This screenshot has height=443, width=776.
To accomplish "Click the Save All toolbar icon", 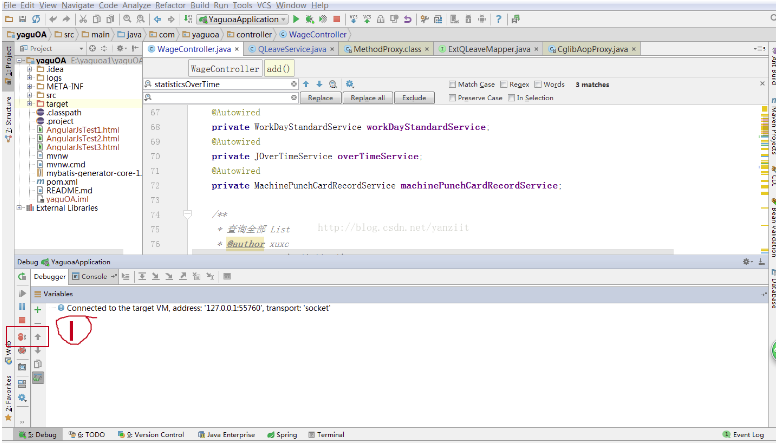I will pyautogui.click(x=22, y=19).
